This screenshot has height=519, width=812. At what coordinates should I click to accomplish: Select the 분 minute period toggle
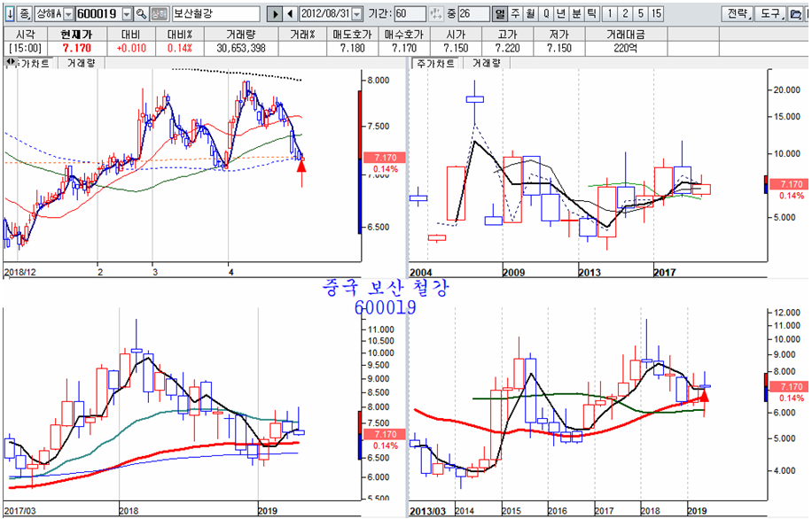tap(576, 13)
